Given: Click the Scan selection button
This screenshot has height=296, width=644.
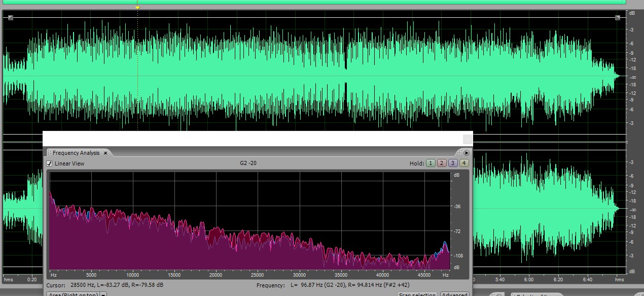Looking at the screenshot, I should coord(417,294).
